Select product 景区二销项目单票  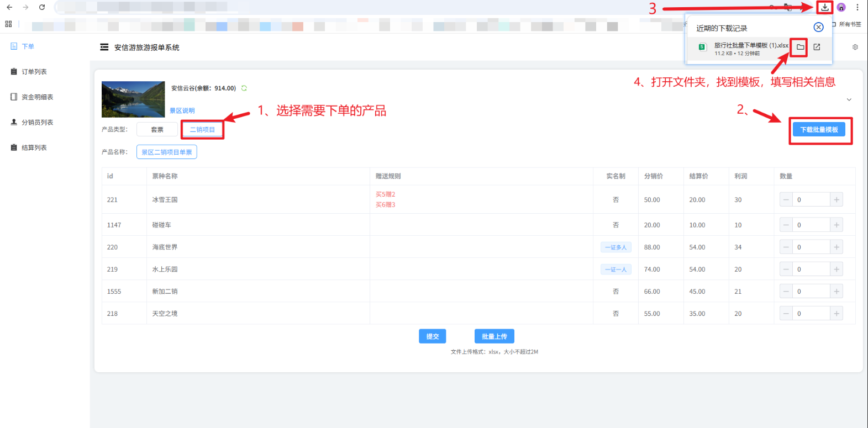click(167, 152)
